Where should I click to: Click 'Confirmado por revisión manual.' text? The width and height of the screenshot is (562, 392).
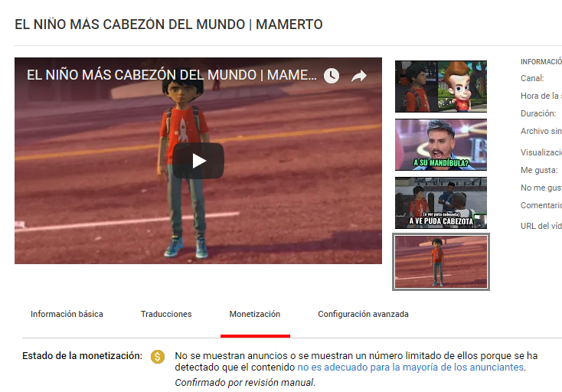tap(245, 383)
